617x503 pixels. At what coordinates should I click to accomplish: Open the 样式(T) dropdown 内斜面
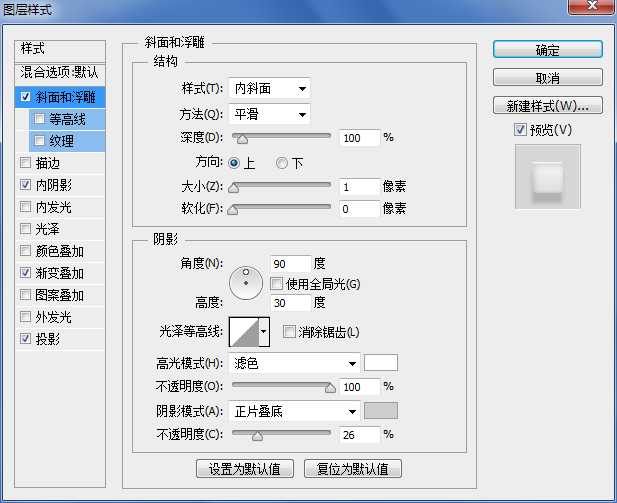coord(269,89)
